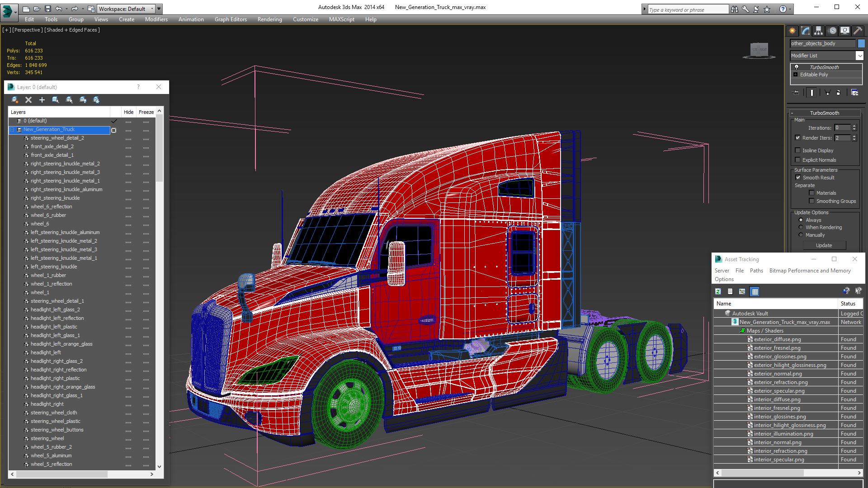Click the New Scene icon in quick access toolbar
The image size is (868, 488).
tap(26, 9)
